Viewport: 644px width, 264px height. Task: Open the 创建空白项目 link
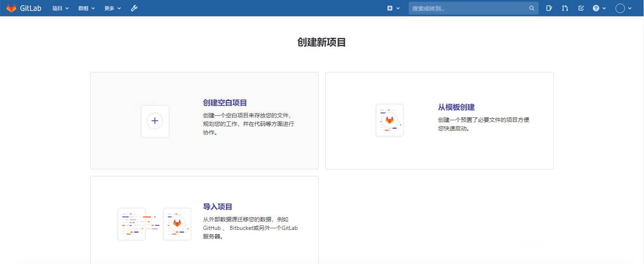click(225, 103)
